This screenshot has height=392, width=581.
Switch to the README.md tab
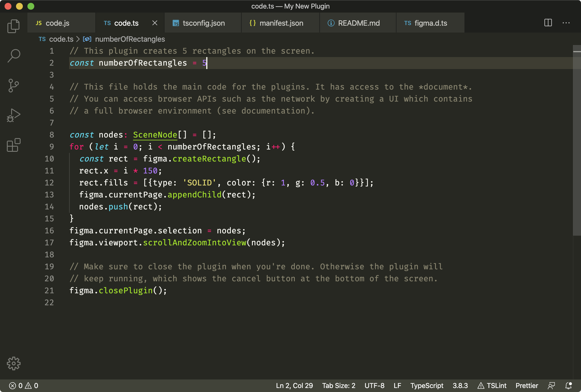[x=358, y=23]
